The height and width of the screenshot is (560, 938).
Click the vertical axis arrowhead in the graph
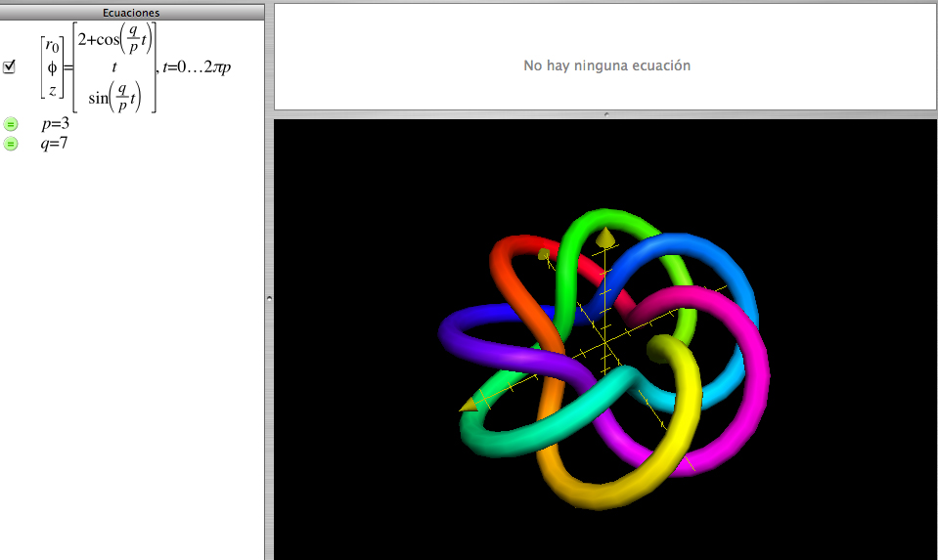605,237
